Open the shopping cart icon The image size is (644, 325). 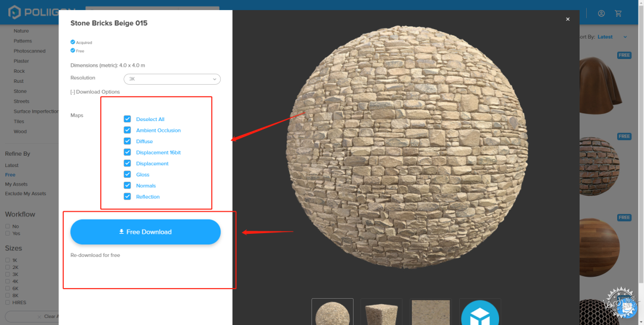pyautogui.click(x=618, y=14)
